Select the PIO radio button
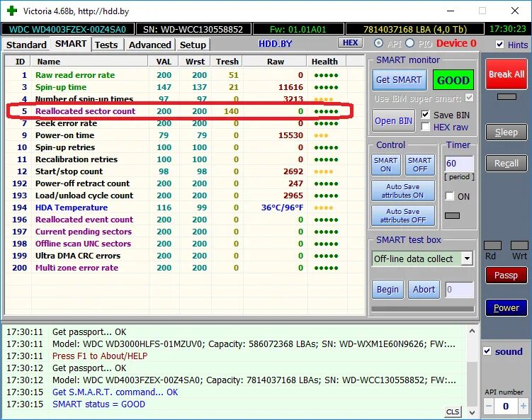532x420 pixels. click(410, 43)
